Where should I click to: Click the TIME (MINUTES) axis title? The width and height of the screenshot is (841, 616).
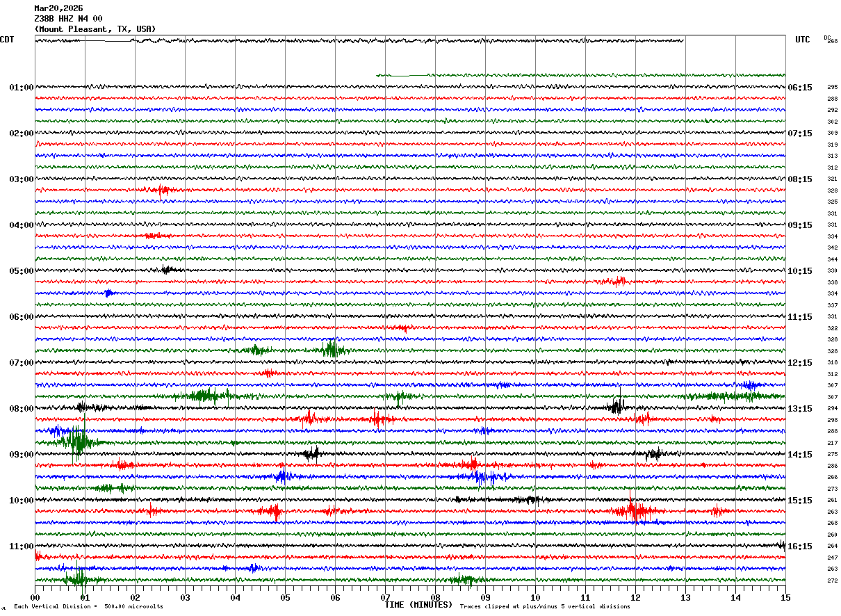click(x=418, y=605)
